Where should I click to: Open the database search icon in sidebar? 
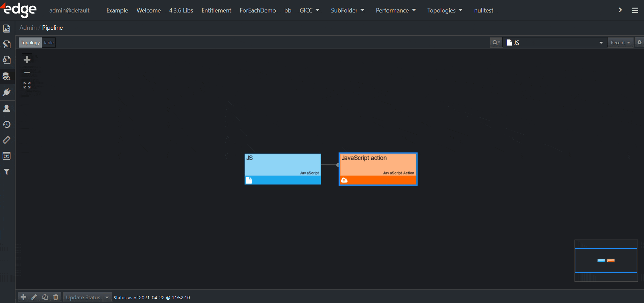pyautogui.click(x=6, y=76)
